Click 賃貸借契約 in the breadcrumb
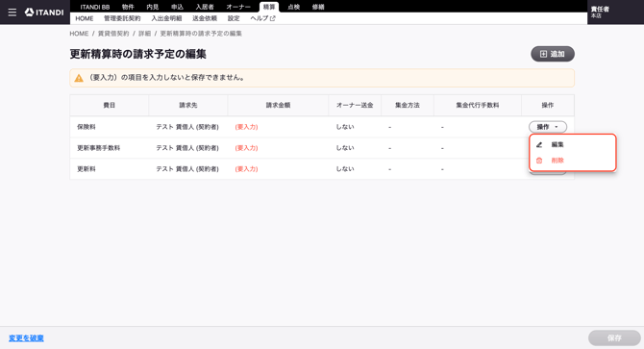The width and height of the screenshot is (644, 349). (x=113, y=34)
